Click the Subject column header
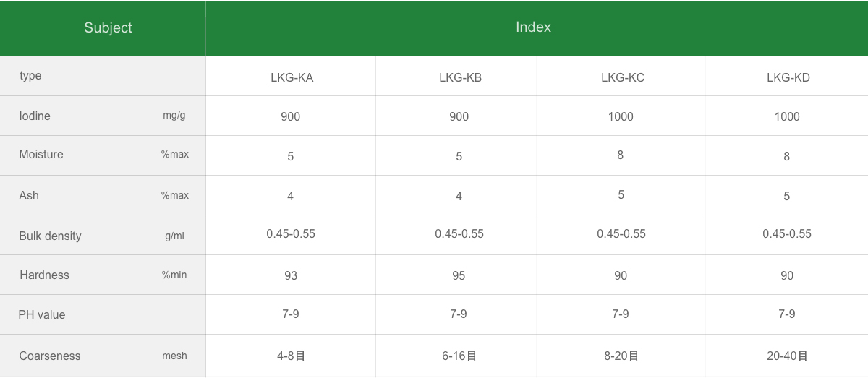Viewport: 868px width, 378px height. 108,28
